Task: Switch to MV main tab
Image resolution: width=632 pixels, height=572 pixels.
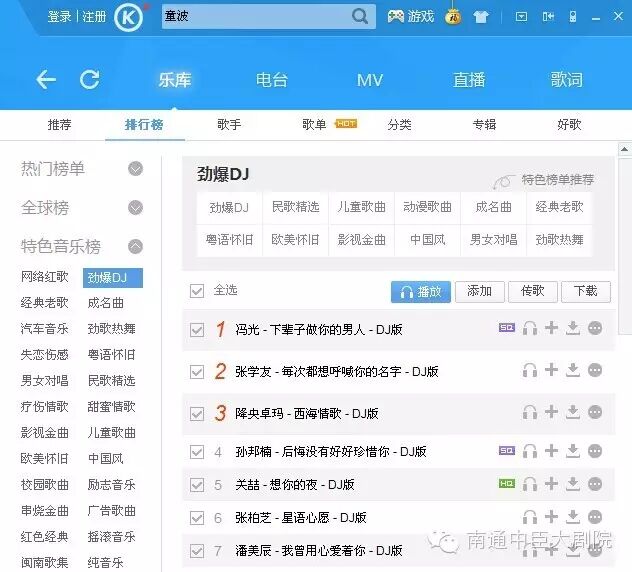Action: pos(370,80)
